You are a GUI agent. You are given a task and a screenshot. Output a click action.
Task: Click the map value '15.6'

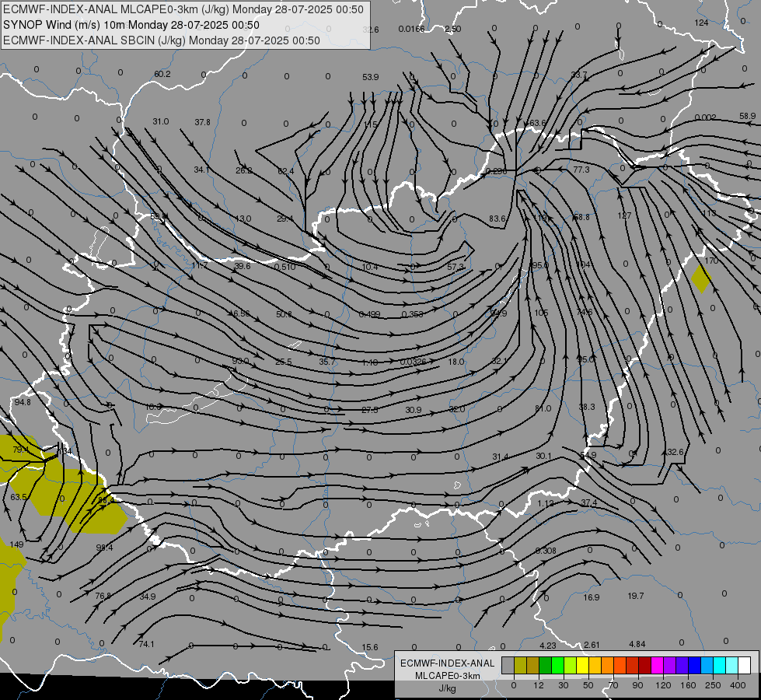(370, 647)
